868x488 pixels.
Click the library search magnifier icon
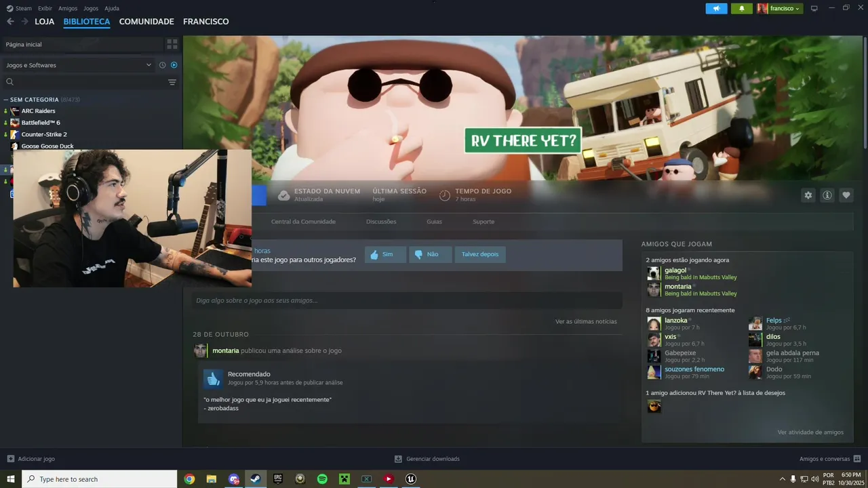point(9,82)
